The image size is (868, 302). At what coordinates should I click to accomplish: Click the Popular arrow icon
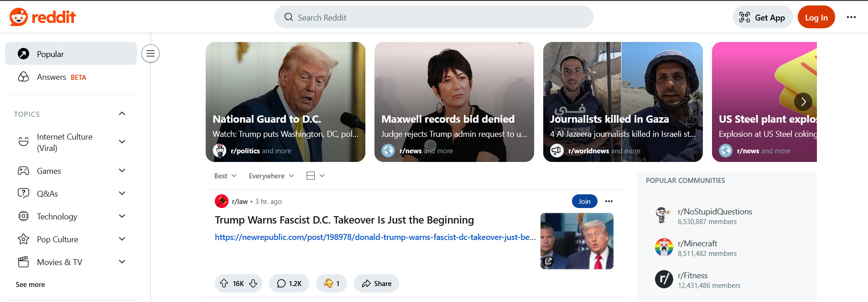click(23, 54)
